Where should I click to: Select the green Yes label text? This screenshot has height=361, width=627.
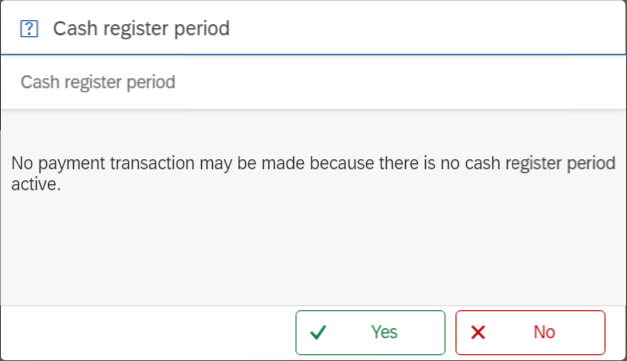click(x=384, y=332)
